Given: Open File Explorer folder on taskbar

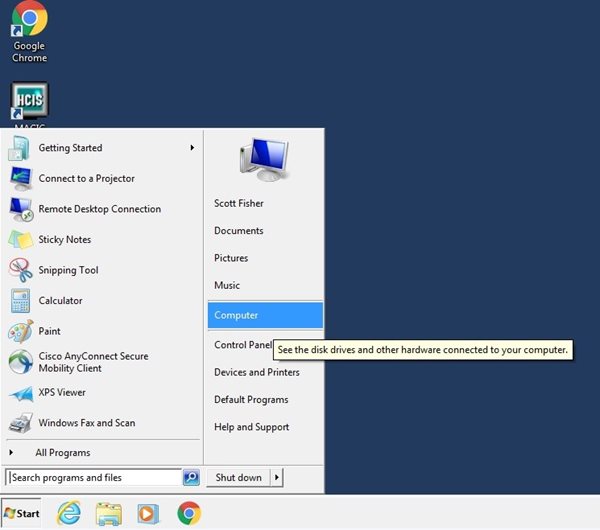Looking at the screenshot, I should click(108, 514).
